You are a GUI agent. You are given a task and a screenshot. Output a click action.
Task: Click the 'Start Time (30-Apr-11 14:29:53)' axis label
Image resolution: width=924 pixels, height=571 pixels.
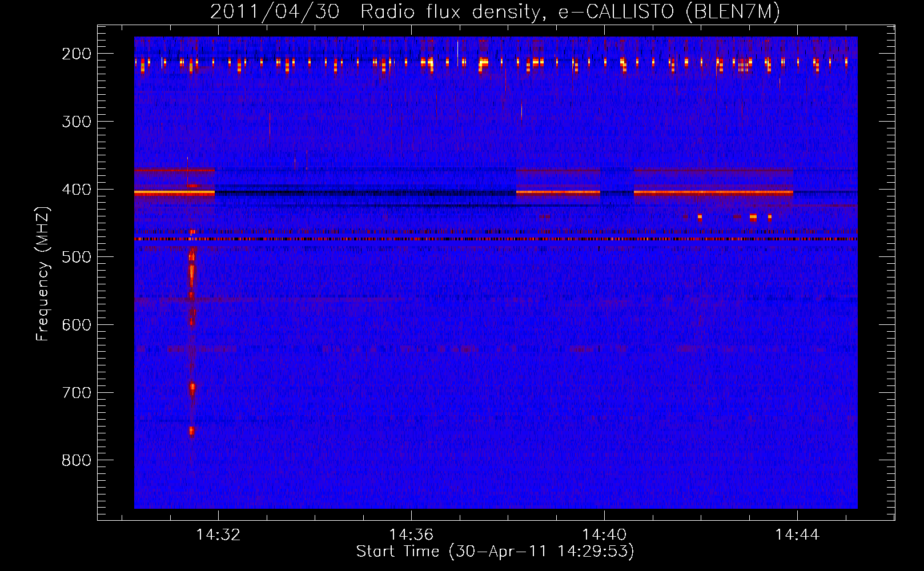tap(495, 552)
